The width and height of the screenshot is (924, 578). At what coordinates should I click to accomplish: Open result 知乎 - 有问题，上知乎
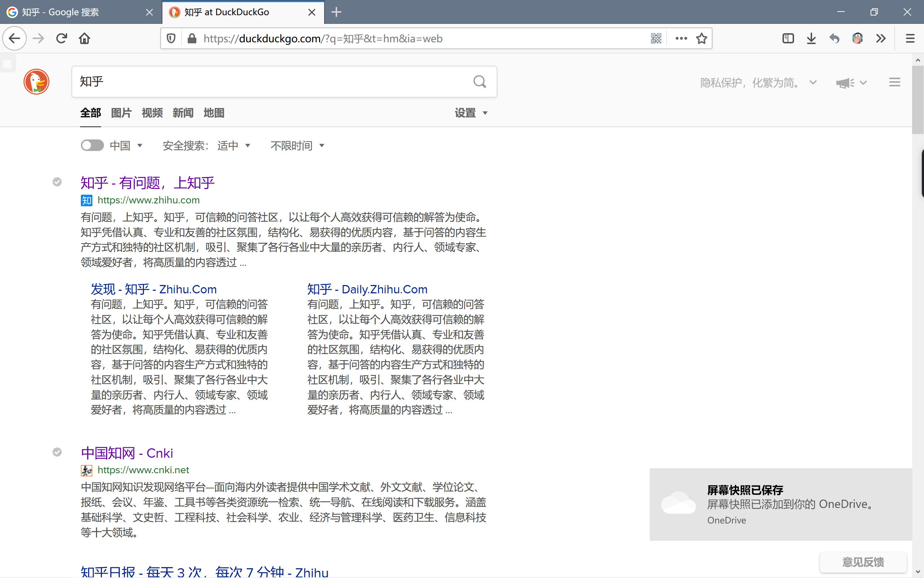point(147,183)
